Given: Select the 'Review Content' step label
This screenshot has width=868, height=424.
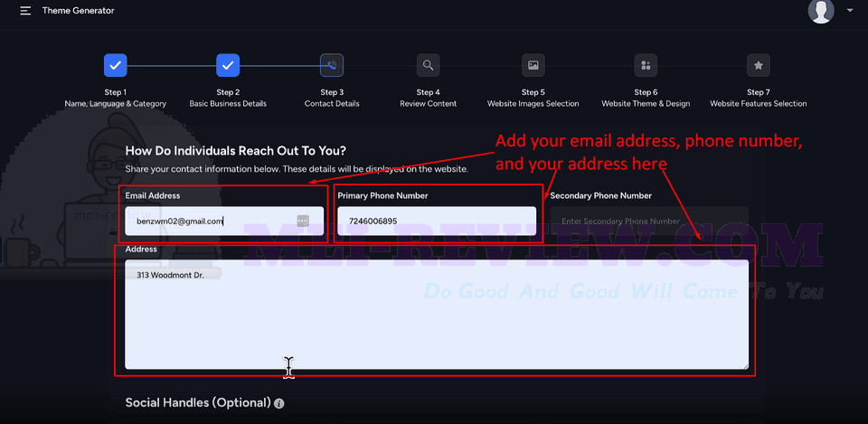Looking at the screenshot, I should (x=428, y=103).
